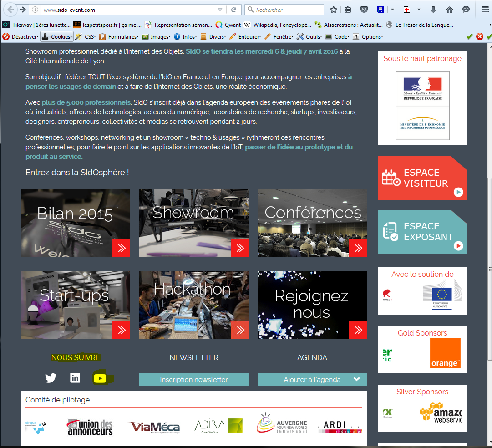
Task: Open the Espace Visiteur button
Action: tap(422, 178)
